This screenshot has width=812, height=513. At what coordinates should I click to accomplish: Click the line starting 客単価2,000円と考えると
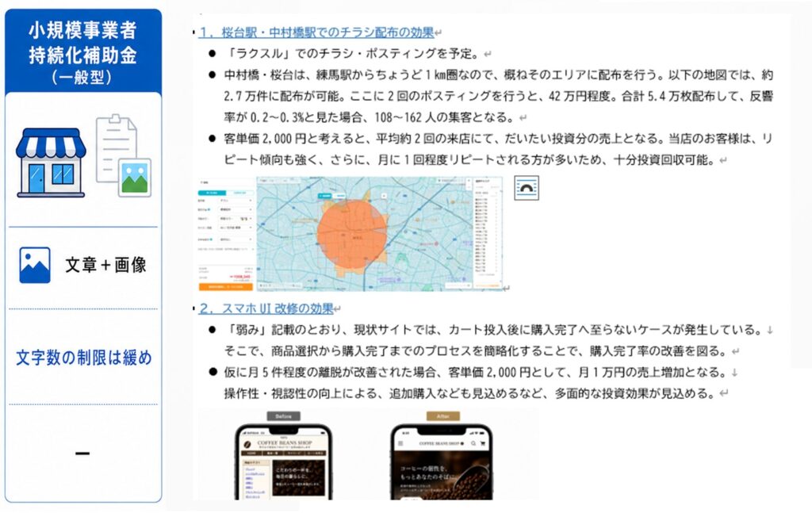tap(498, 139)
